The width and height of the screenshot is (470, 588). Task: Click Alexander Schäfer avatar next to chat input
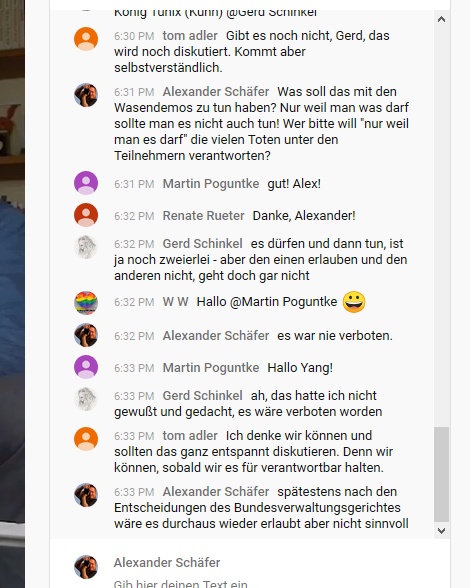86,567
